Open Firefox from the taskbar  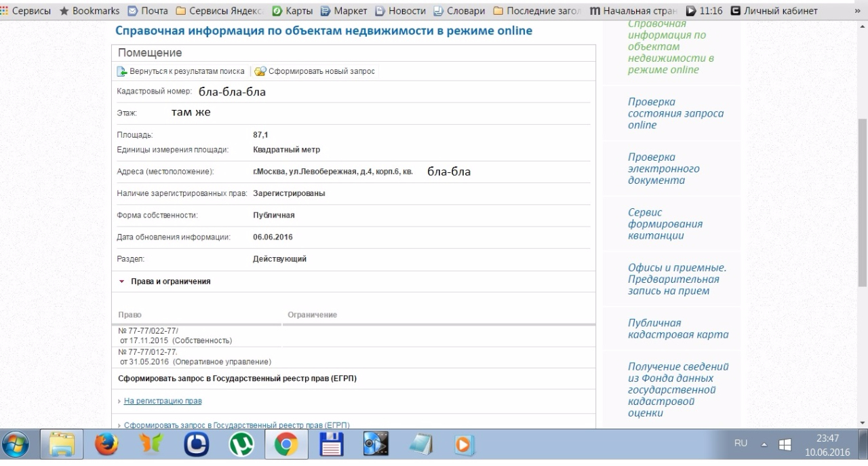106,445
